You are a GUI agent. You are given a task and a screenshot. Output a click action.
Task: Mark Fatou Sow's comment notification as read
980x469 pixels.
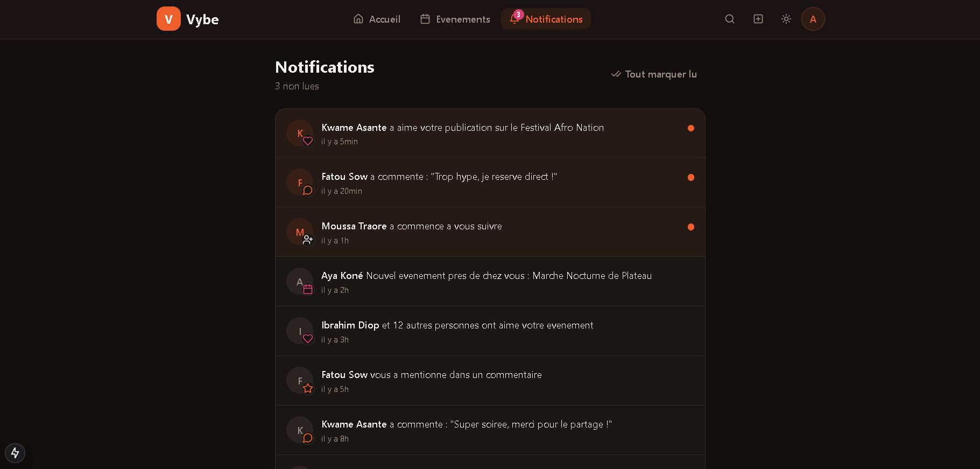[691, 178]
